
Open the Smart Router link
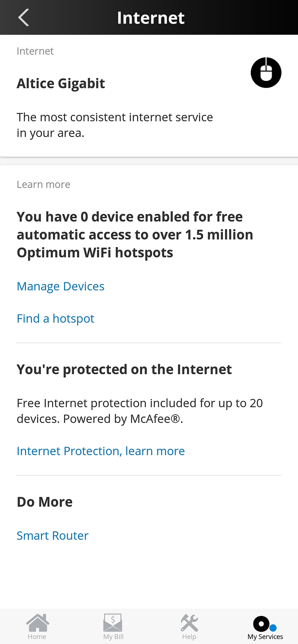pos(53,535)
